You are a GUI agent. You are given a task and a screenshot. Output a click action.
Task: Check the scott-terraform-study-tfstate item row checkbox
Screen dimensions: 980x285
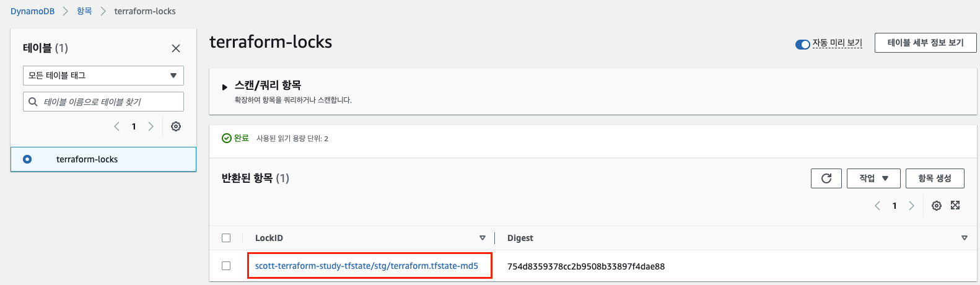pos(226,266)
